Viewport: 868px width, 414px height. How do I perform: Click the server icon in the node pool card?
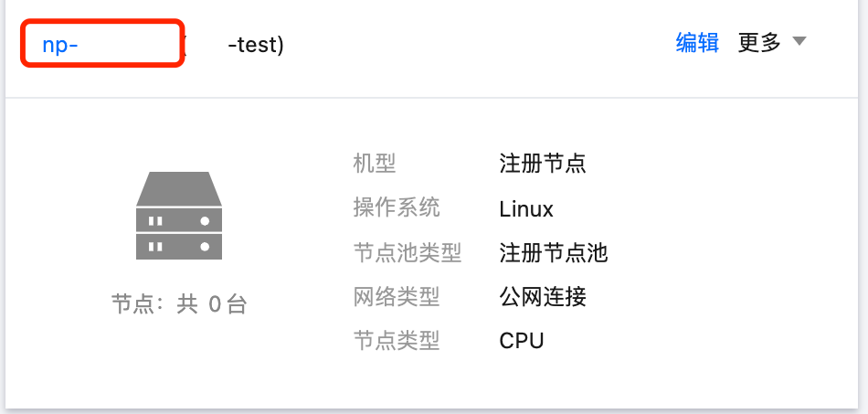pyautogui.click(x=179, y=216)
